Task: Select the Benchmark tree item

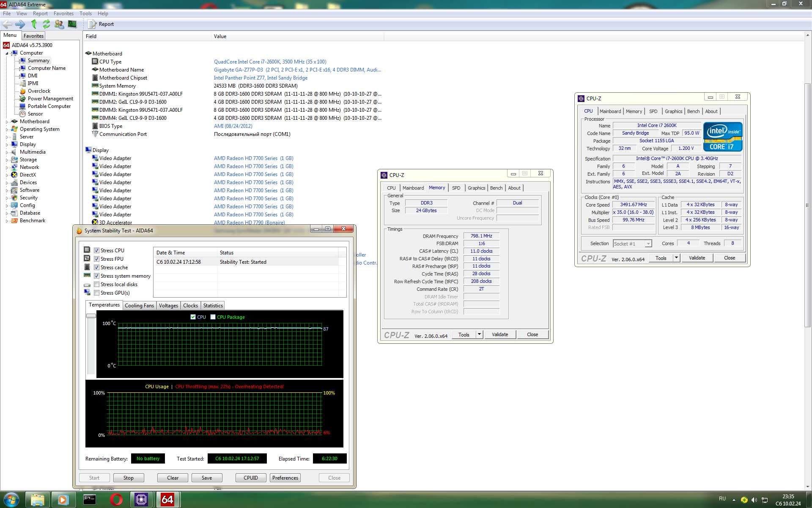Action: 32,221
